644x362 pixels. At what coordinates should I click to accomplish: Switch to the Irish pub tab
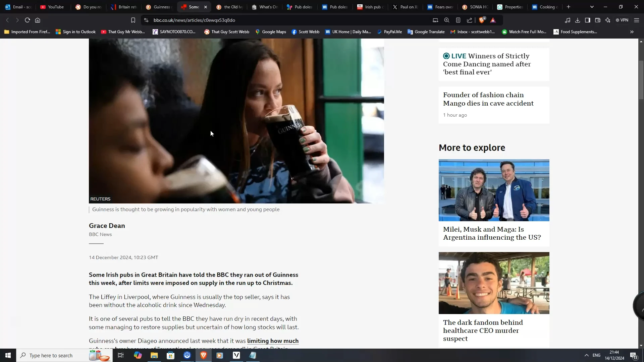(x=371, y=7)
